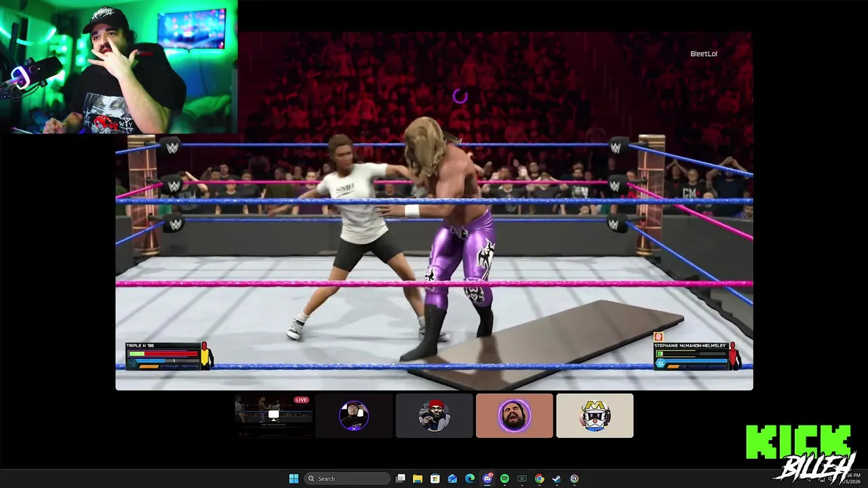Open the swirl icon after Steam in the taskbar

point(574,479)
